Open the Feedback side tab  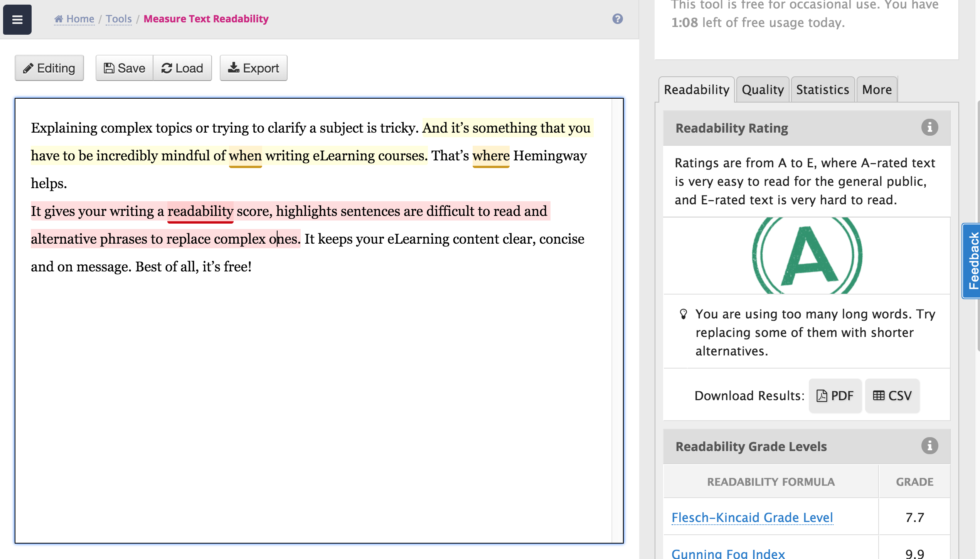(972, 261)
